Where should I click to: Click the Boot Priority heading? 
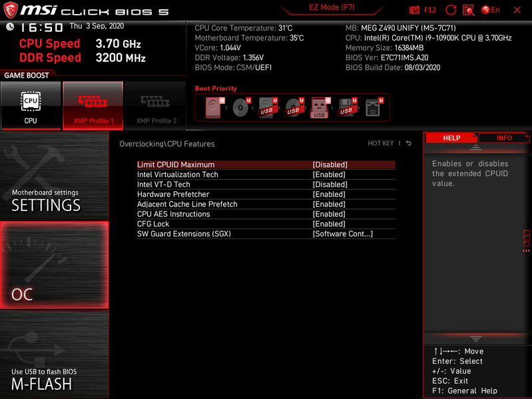pyautogui.click(x=216, y=89)
